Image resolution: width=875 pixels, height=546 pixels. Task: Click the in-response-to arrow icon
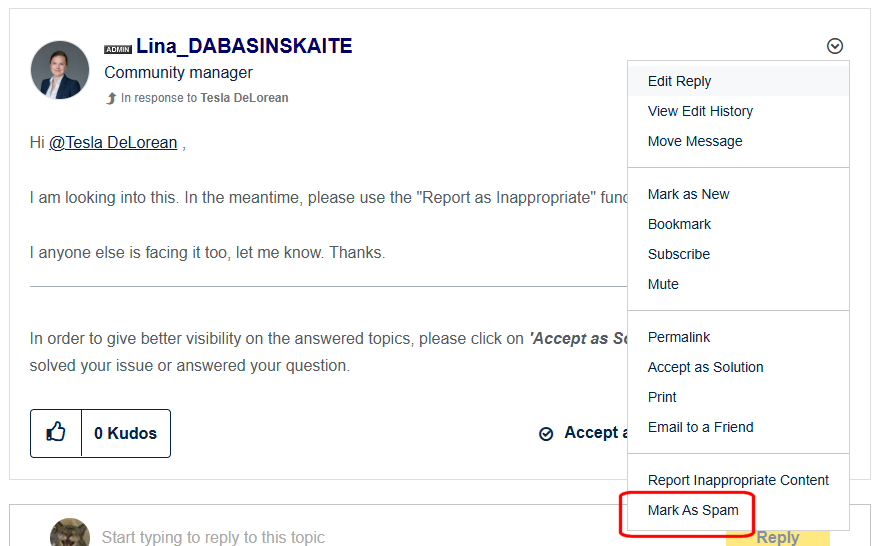pos(111,98)
